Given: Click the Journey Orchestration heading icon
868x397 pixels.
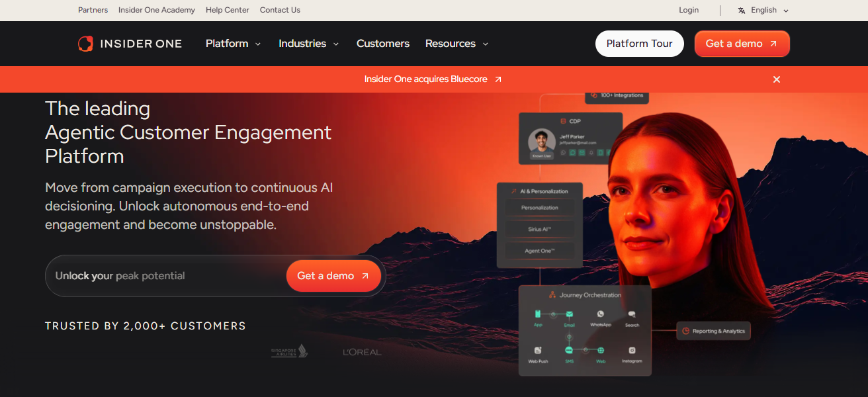Looking at the screenshot, I should coord(552,294).
